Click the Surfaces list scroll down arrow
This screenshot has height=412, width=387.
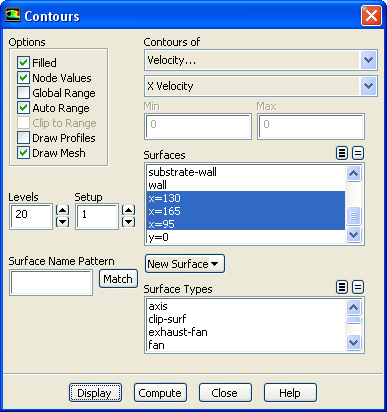click(353, 235)
